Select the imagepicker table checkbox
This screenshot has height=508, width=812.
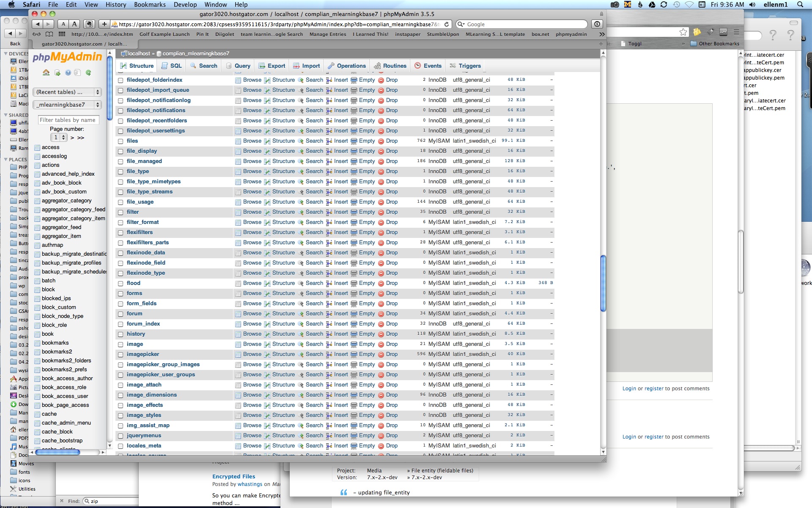coord(121,354)
